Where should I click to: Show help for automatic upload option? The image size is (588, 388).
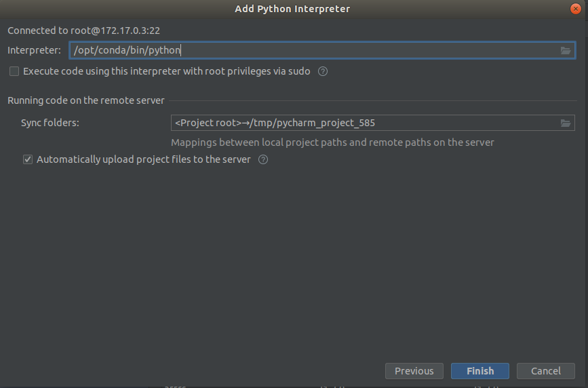[x=263, y=159]
